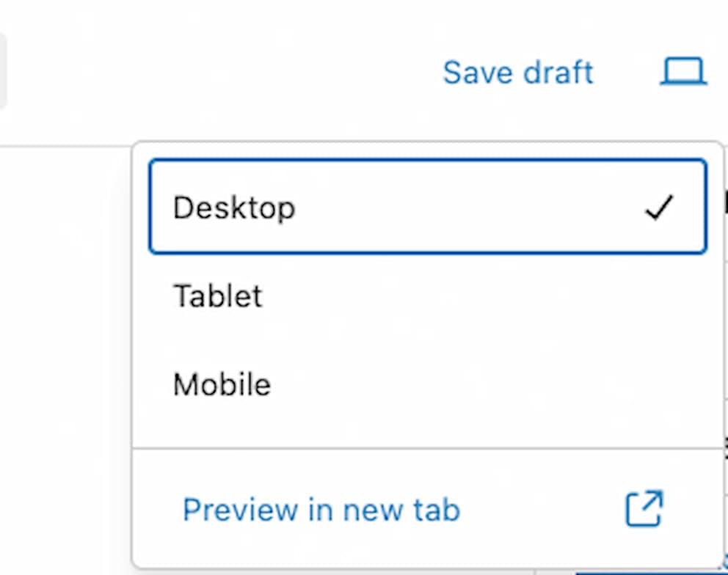Click the Save draft link
This screenshot has height=575, width=728.
517,72
